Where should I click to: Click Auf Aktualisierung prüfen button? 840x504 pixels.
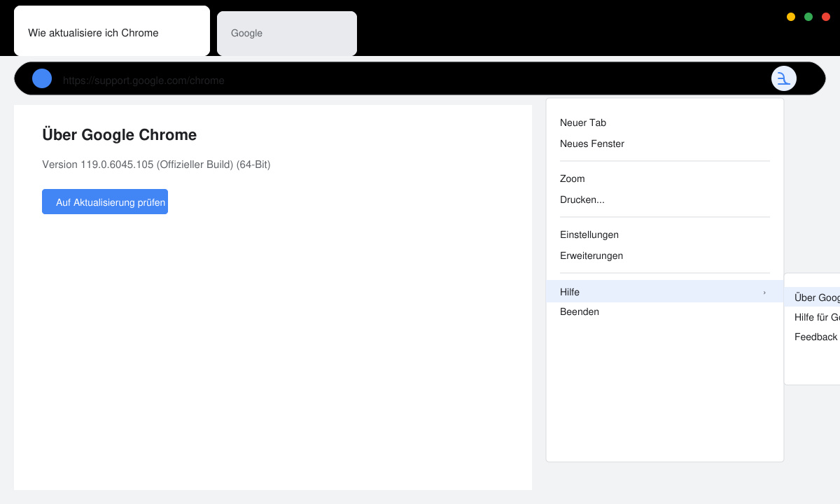(105, 202)
